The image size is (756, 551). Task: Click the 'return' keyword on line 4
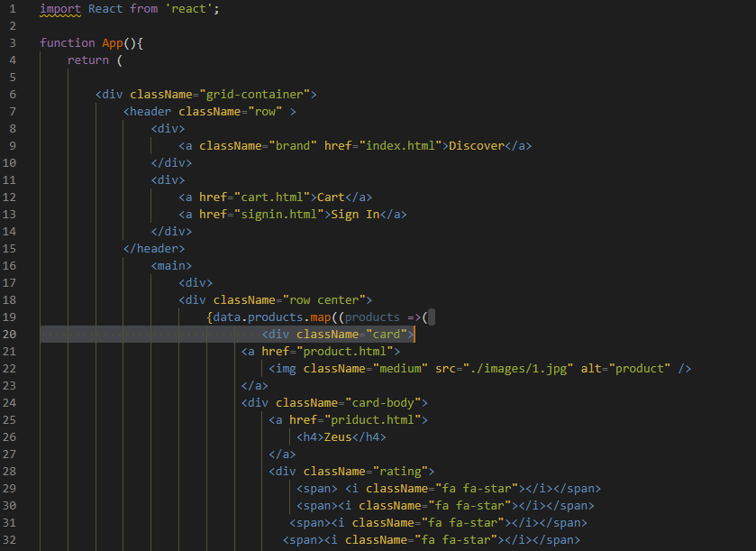[88, 60]
